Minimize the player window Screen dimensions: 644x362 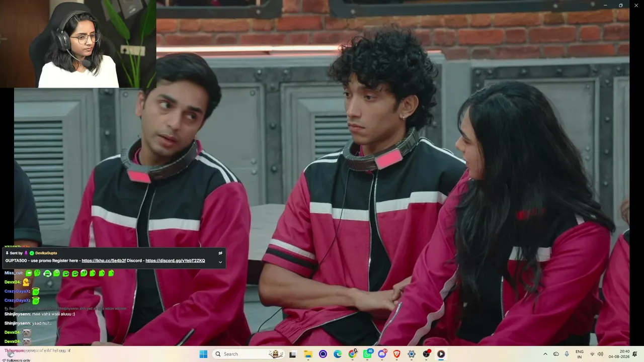605,5
